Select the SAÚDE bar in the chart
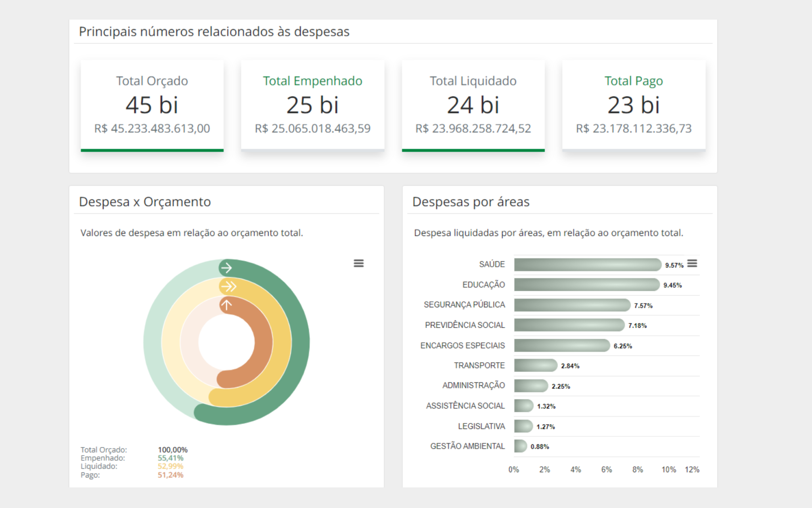The height and width of the screenshot is (508, 812). pos(587,264)
